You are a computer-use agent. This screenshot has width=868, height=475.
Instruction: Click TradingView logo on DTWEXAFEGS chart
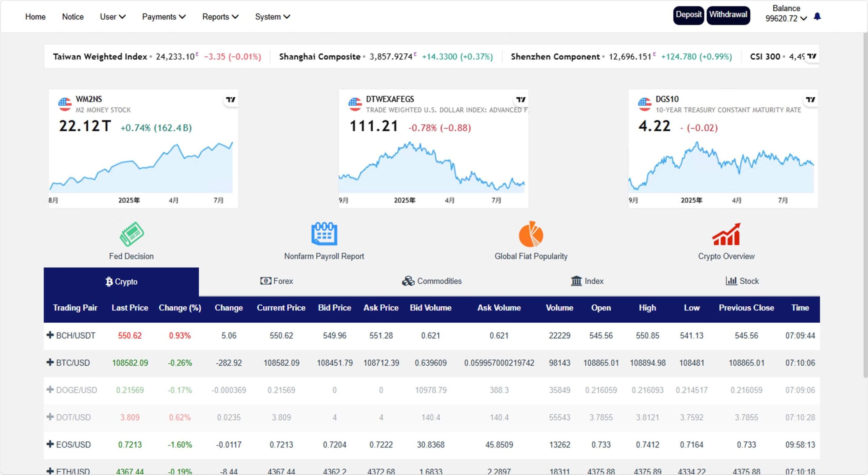520,99
